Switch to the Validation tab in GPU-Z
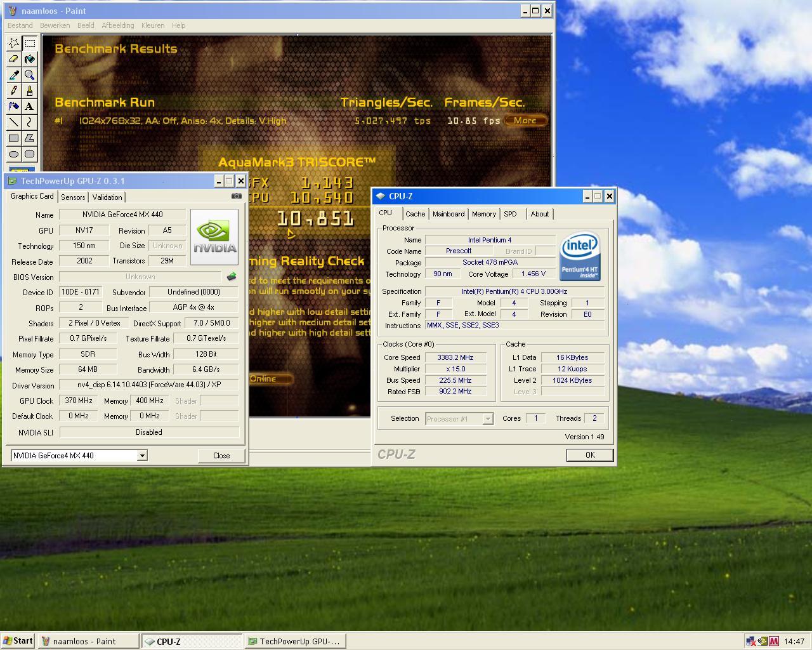The width and height of the screenshot is (812, 650). tap(107, 197)
